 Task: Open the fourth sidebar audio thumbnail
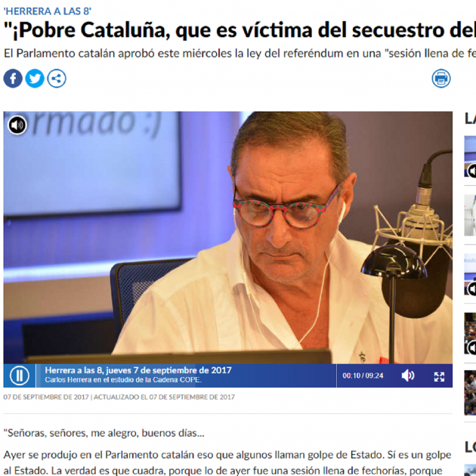point(470,333)
